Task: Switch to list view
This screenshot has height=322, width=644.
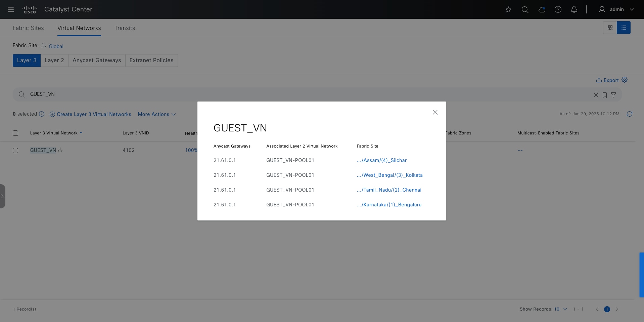Action: tap(624, 28)
